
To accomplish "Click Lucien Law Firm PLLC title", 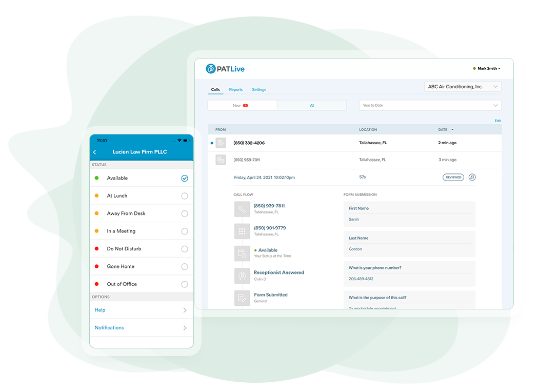I will 139,152.
